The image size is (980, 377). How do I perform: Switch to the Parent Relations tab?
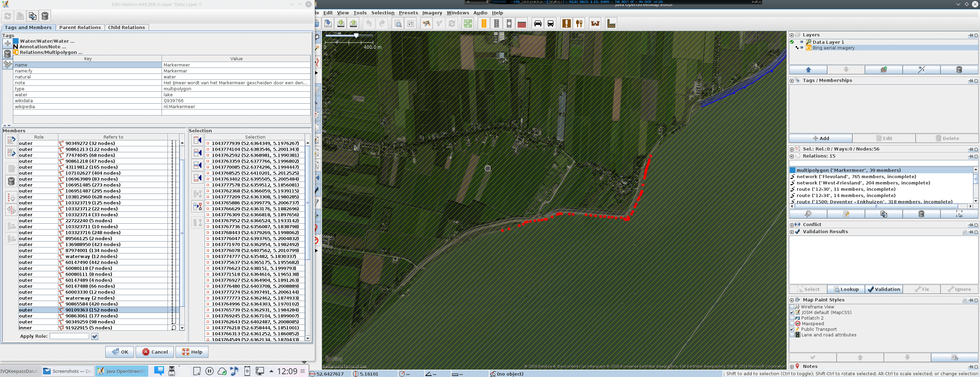click(80, 27)
